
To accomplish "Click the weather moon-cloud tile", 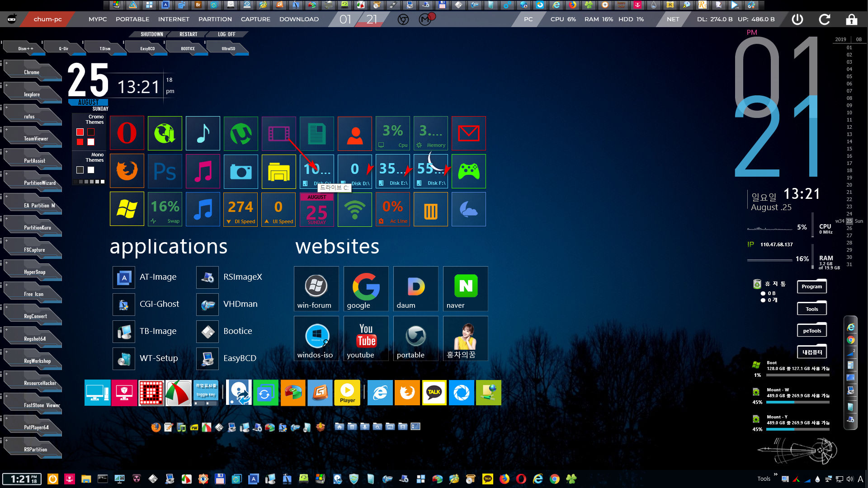I will (x=469, y=209).
